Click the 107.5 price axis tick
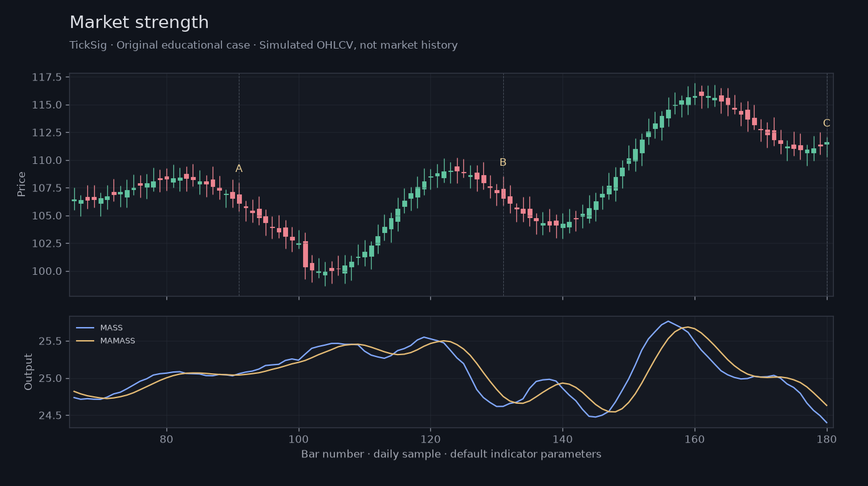The image size is (868, 486). point(47,188)
